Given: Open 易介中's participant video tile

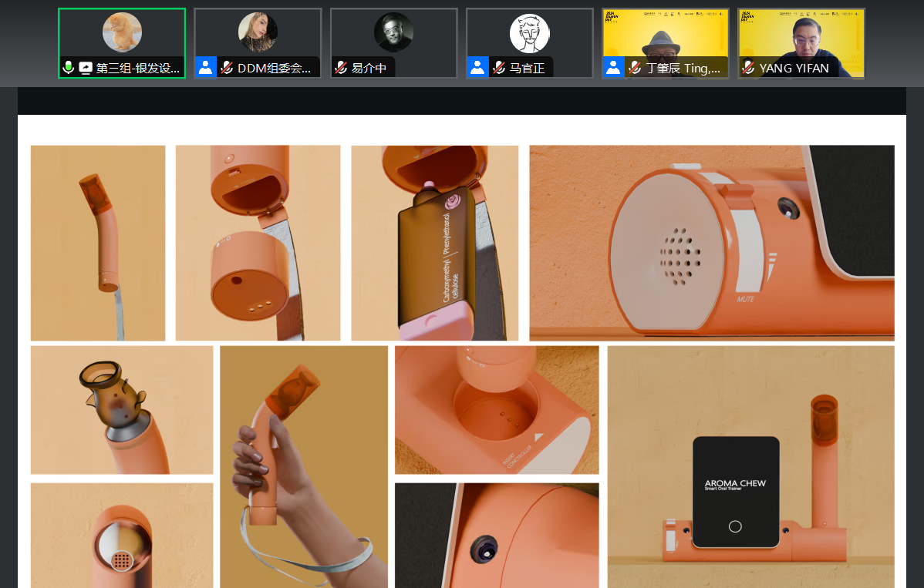Looking at the screenshot, I should pyautogui.click(x=393, y=32).
